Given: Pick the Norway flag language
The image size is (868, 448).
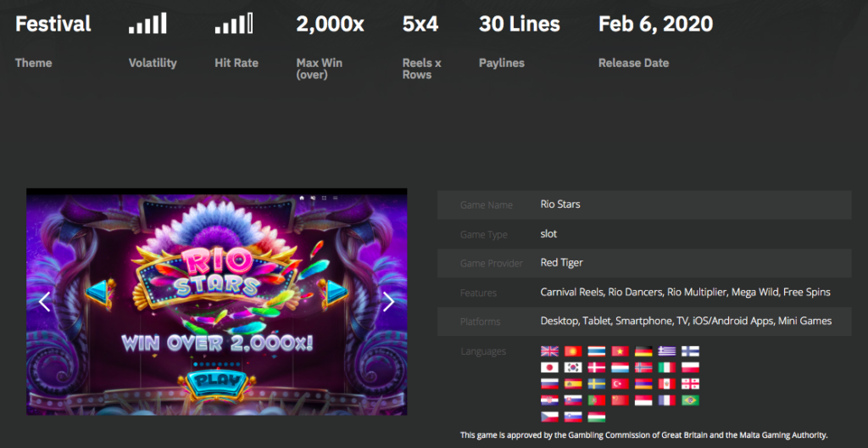Looking at the screenshot, I should (x=643, y=367).
